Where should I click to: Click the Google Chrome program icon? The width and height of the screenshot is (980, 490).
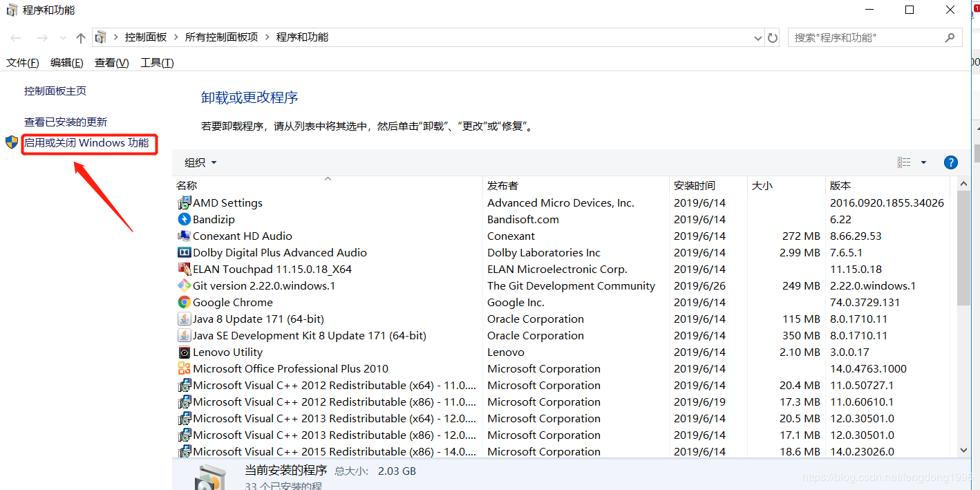(184, 303)
